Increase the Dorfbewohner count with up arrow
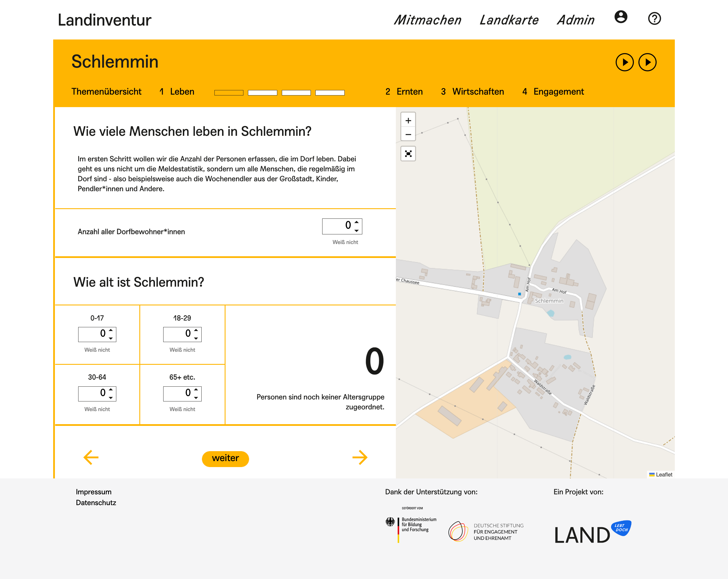This screenshot has width=728, height=579. (x=356, y=222)
